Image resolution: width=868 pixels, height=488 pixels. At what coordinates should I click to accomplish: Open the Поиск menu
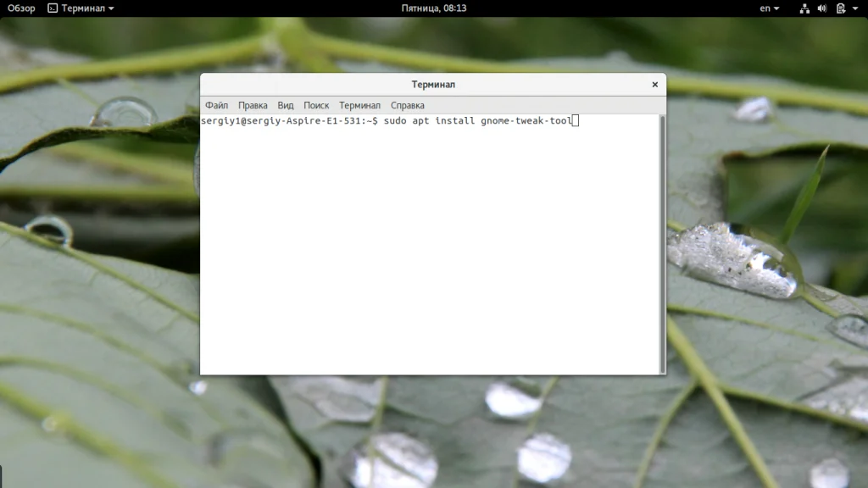[x=316, y=105]
